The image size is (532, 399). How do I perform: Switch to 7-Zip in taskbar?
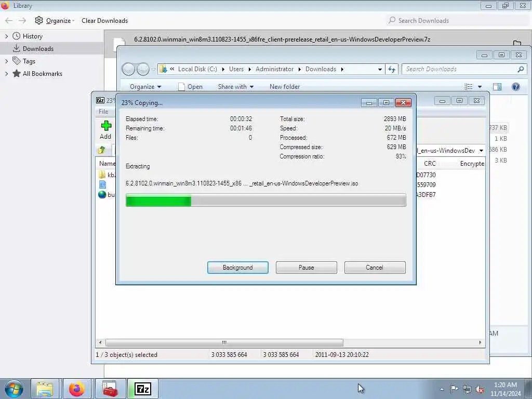[143, 389]
